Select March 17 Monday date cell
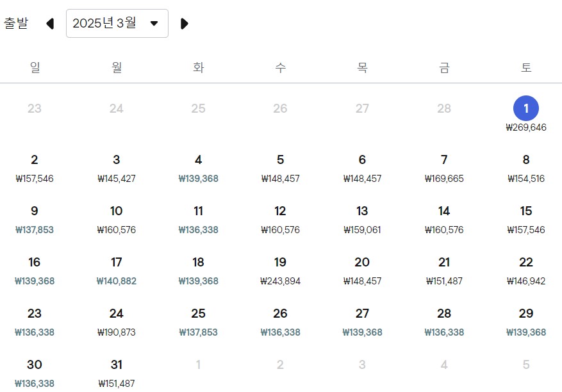The image size is (562, 392). pos(116,269)
